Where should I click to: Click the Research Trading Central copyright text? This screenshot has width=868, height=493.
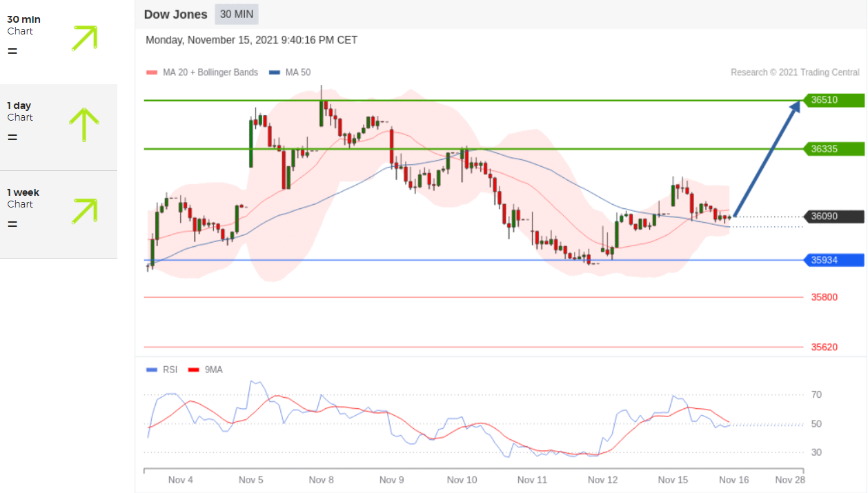click(795, 72)
